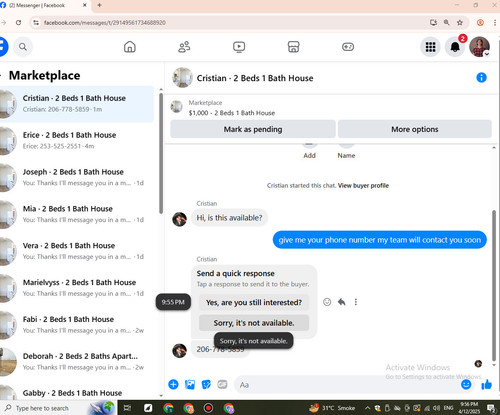This screenshot has width=500, height=415.
Task: Open Windows notification center icon
Action: pos(491,408)
